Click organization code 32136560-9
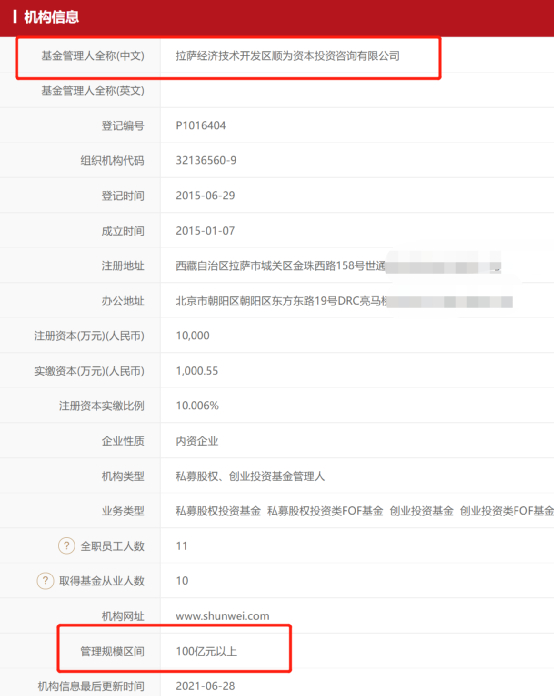Image resolution: width=554 pixels, height=696 pixels. 206,160
